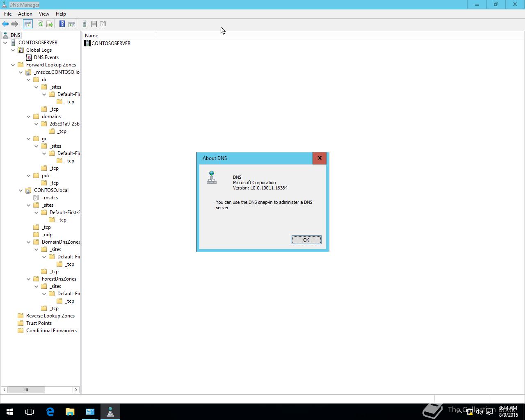The width and height of the screenshot is (525, 420).
Task: Click the Conditional Forwarders folder icon
Action: pyautogui.click(x=21, y=331)
